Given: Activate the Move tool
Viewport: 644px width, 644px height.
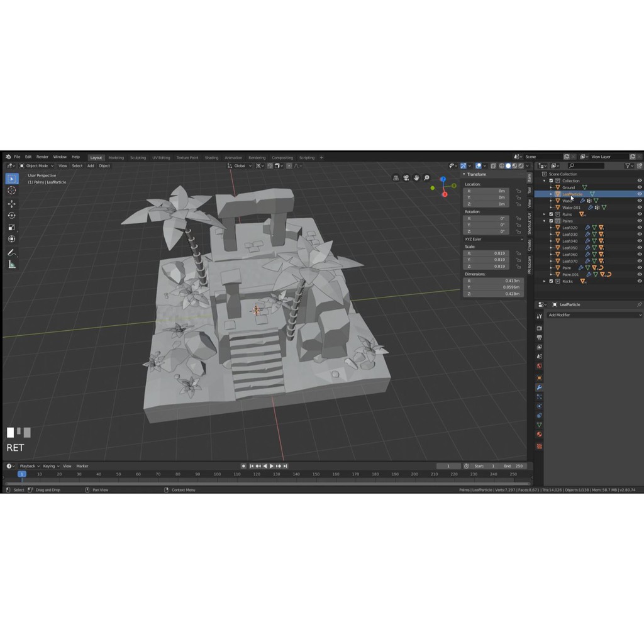Looking at the screenshot, I should [x=11, y=204].
